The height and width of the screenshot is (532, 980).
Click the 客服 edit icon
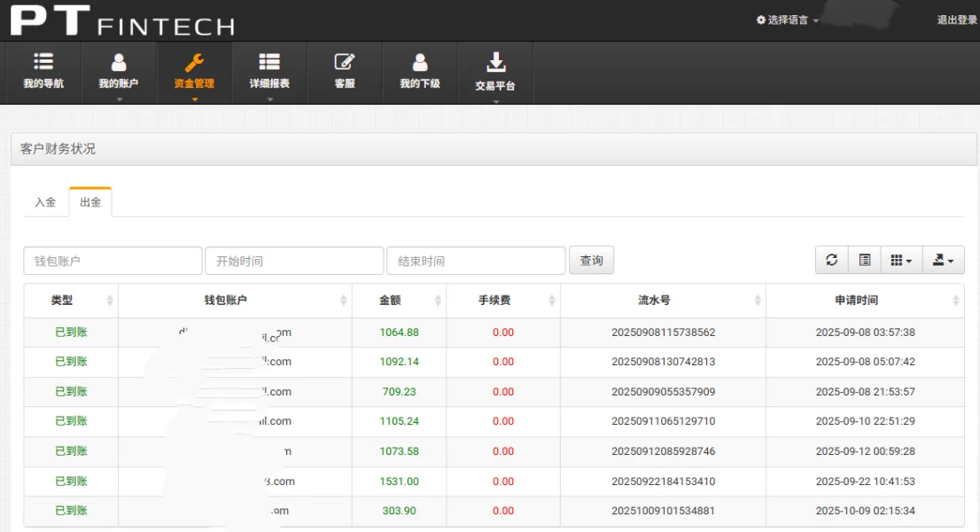345,63
